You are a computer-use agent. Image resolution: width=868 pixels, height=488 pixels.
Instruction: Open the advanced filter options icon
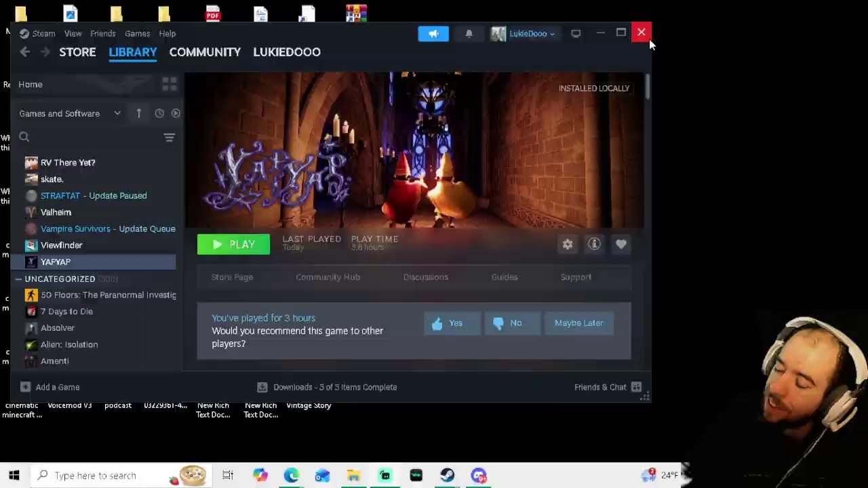point(170,138)
